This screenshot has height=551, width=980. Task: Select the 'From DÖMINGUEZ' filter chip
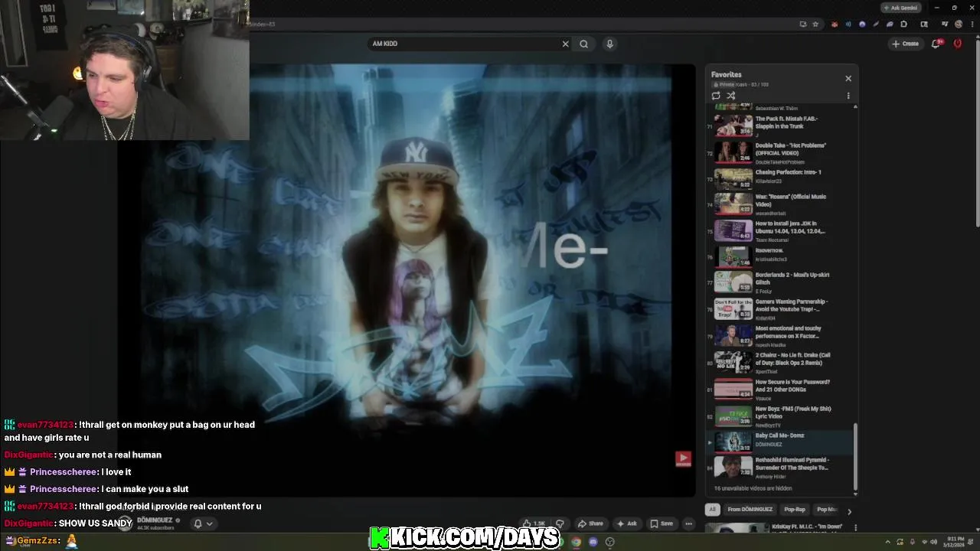tap(750, 509)
